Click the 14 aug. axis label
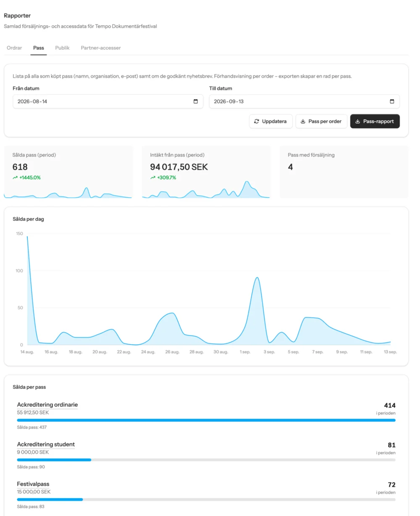 (x=27, y=352)
